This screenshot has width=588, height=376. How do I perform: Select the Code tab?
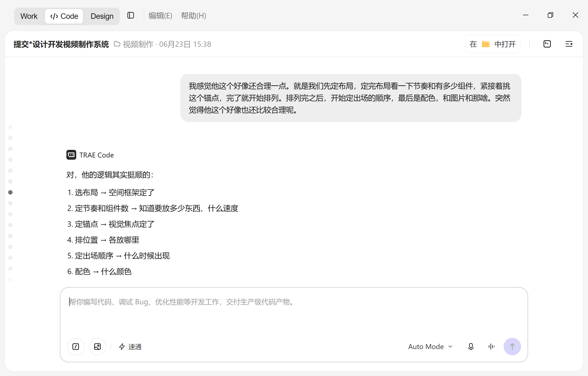[x=64, y=16]
